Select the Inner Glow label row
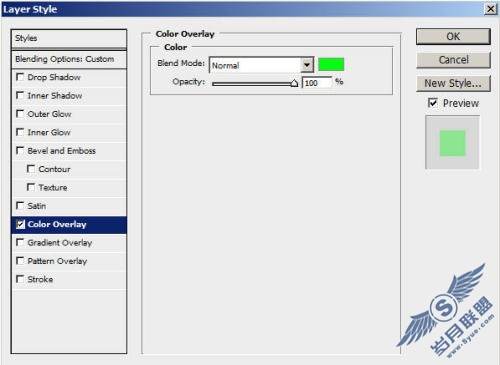This screenshot has height=365, width=500. [x=69, y=132]
